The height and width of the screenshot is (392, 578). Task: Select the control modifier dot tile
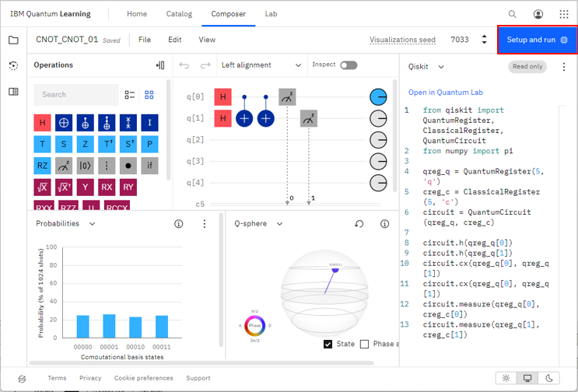[128, 166]
